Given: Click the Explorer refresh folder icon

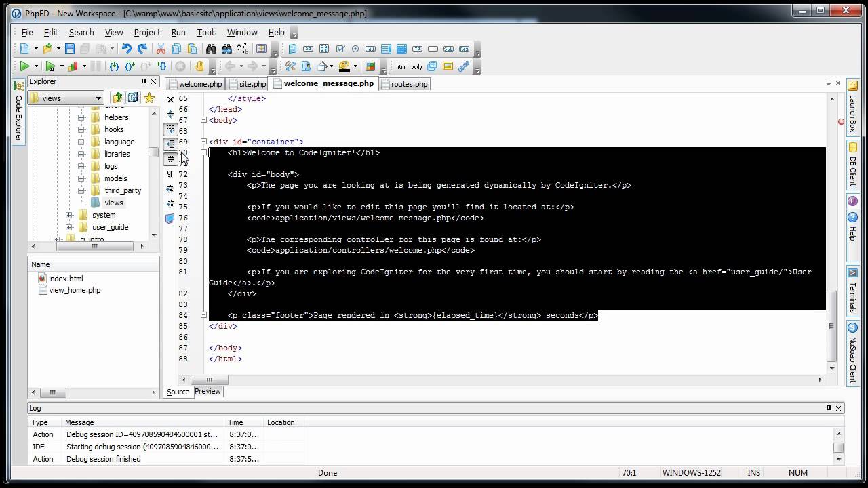Looking at the screenshot, I should click(x=134, y=98).
